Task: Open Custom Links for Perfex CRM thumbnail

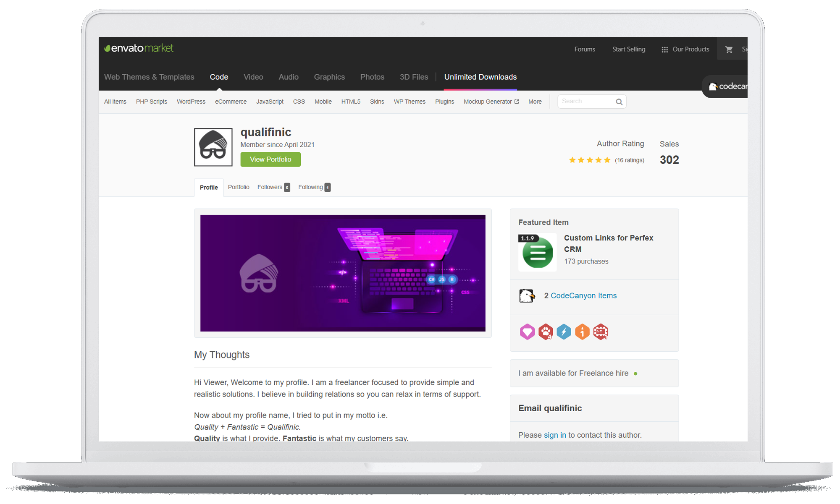Action: (537, 253)
